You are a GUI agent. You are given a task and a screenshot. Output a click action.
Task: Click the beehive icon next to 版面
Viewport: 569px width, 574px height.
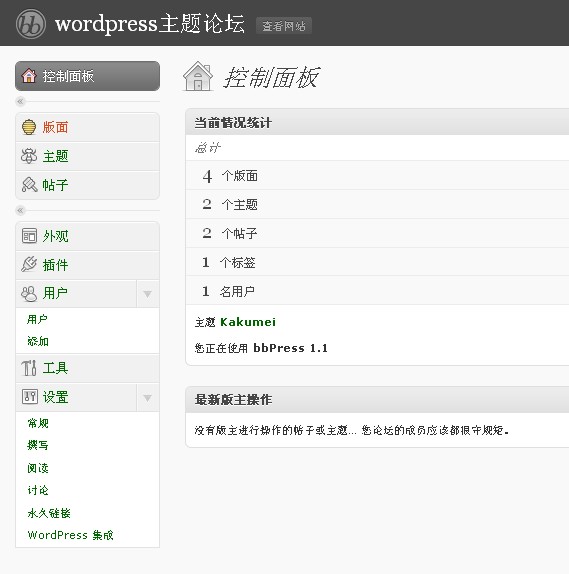pos(29,127)
